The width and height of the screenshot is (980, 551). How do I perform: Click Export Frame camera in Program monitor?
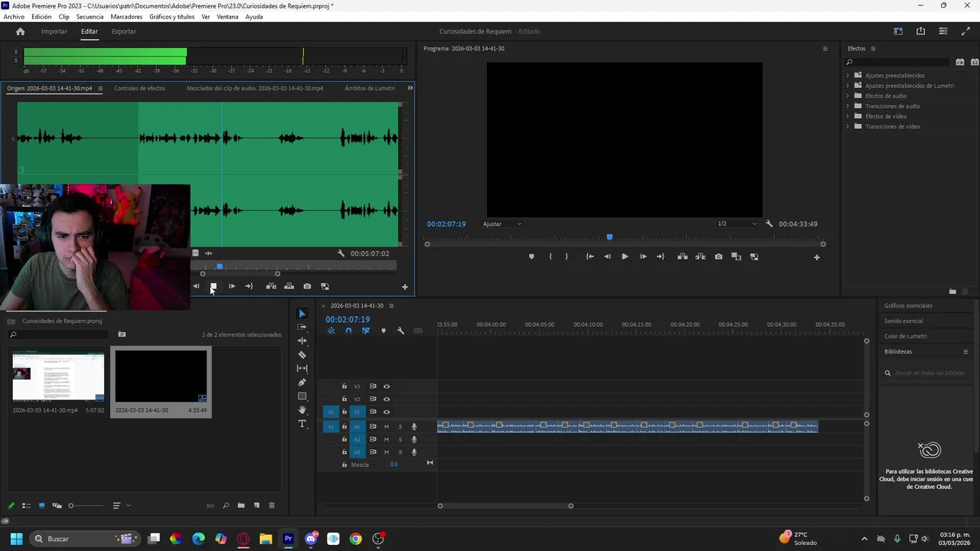point(718,256)
